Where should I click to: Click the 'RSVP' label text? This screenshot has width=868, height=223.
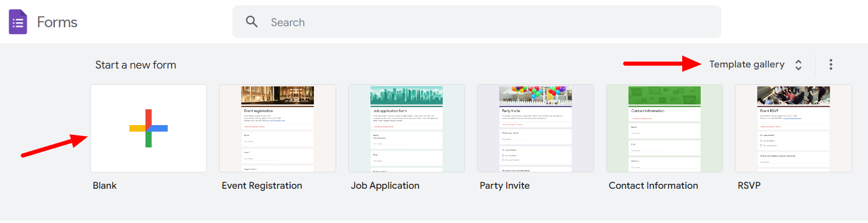pyautogui.click(x=749, y=185)
